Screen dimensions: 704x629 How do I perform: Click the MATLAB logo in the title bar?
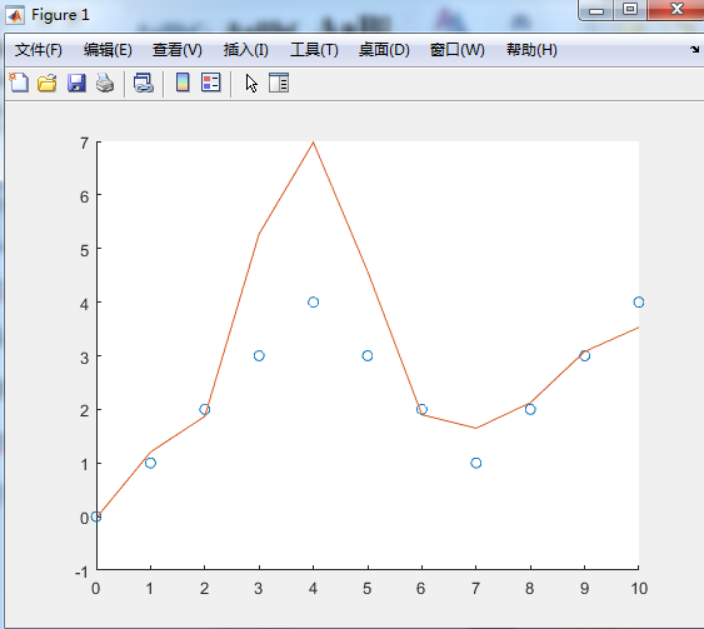click(15, 15)
